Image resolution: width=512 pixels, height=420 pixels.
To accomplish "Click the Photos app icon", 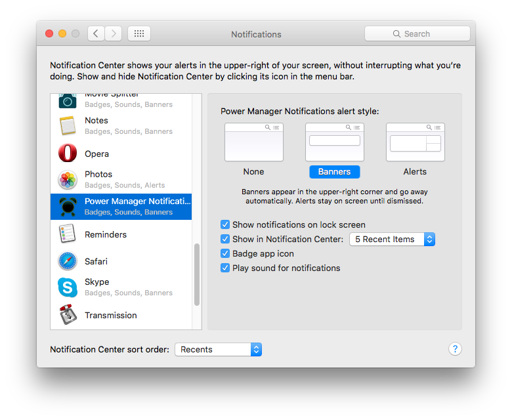I will [x=68, y=180].
